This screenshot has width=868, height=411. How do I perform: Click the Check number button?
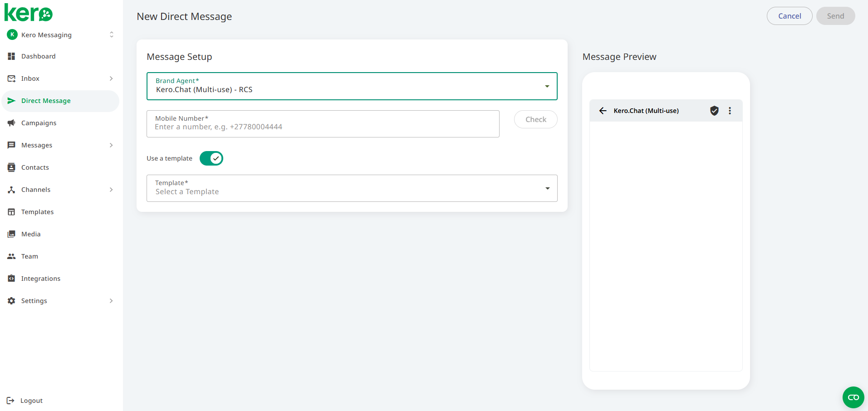536,119
